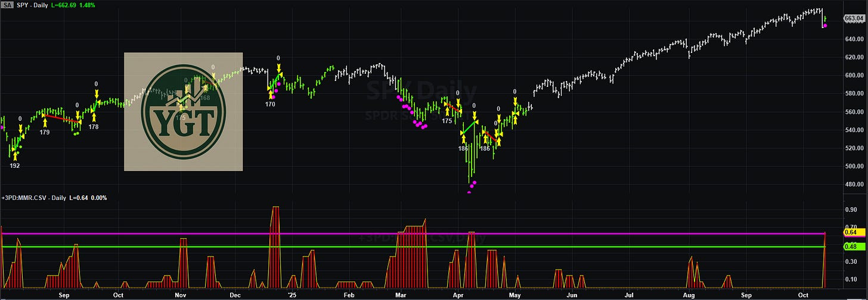Image resolution: width=868 pixels, height=300 pixels.
Task: Click the 520.00 price axis label
Action: tap(854, 148)
